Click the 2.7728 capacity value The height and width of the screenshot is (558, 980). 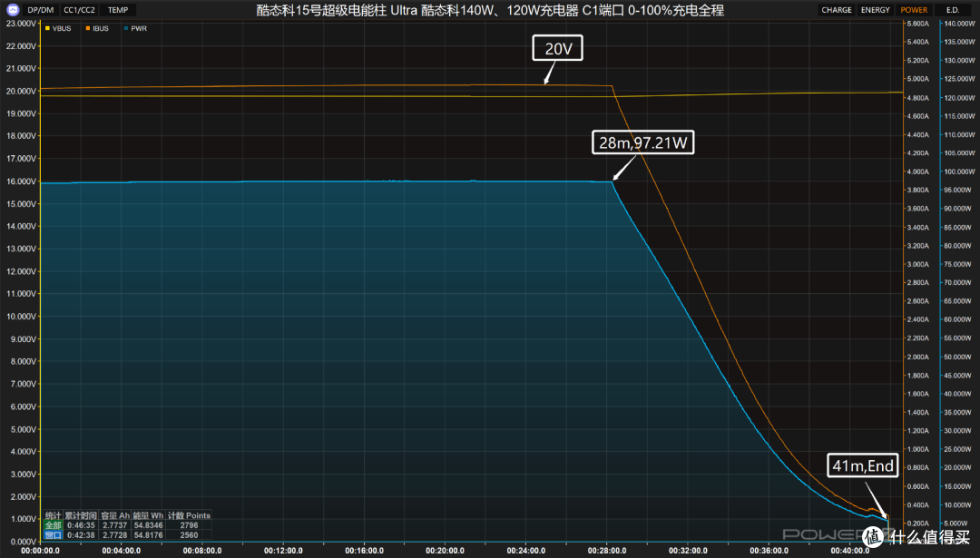pyautogui.click(x=115, y=535)
